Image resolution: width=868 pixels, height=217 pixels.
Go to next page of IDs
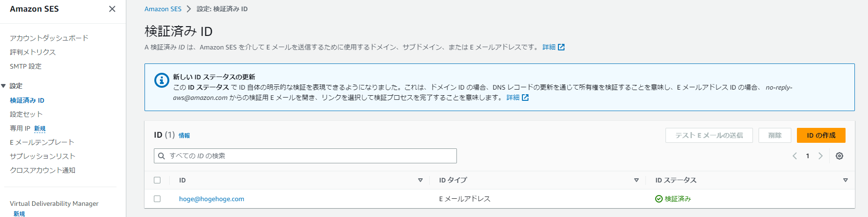click(820, 156)
